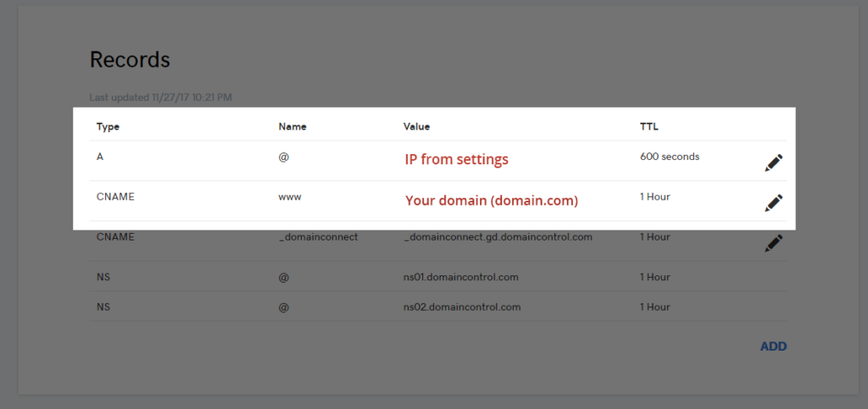This screenshot has height=409, width=868.
Task: Click the A record type cell
Action: pos(101,157)
